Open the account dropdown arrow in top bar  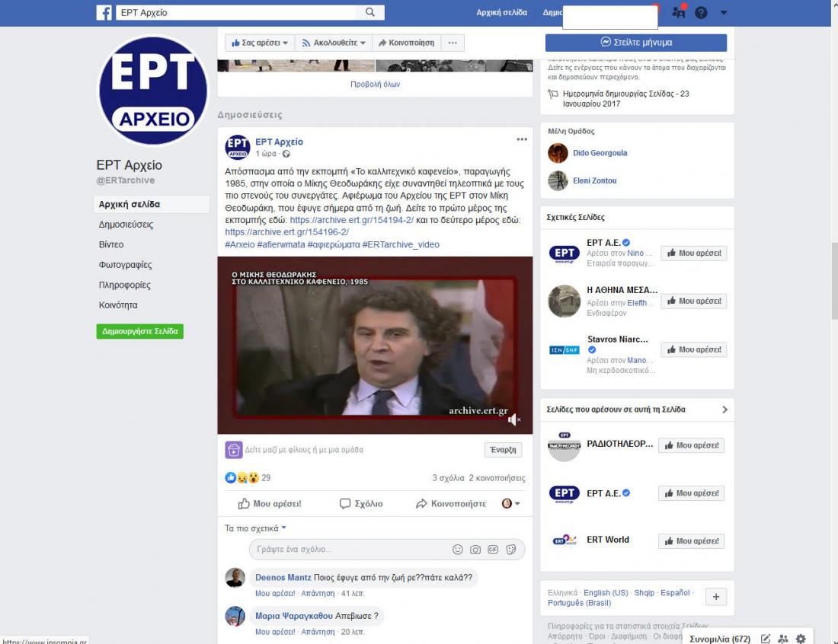coord(723,13)
